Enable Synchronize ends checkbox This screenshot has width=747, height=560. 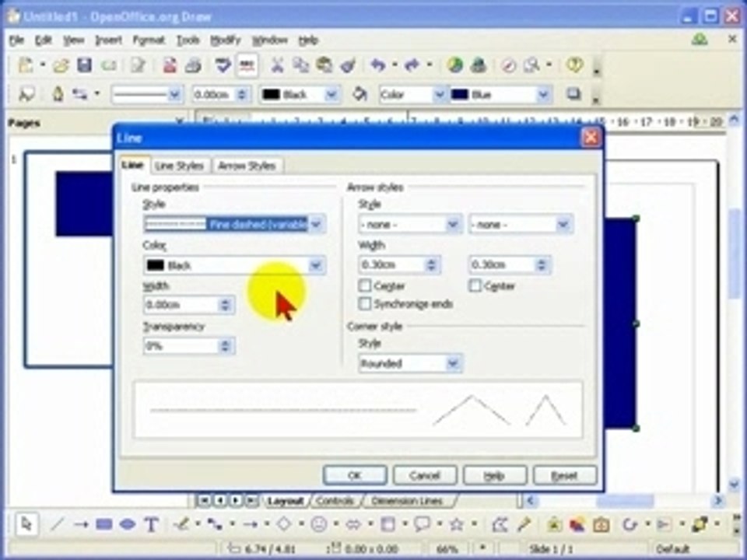click(364, 304)
